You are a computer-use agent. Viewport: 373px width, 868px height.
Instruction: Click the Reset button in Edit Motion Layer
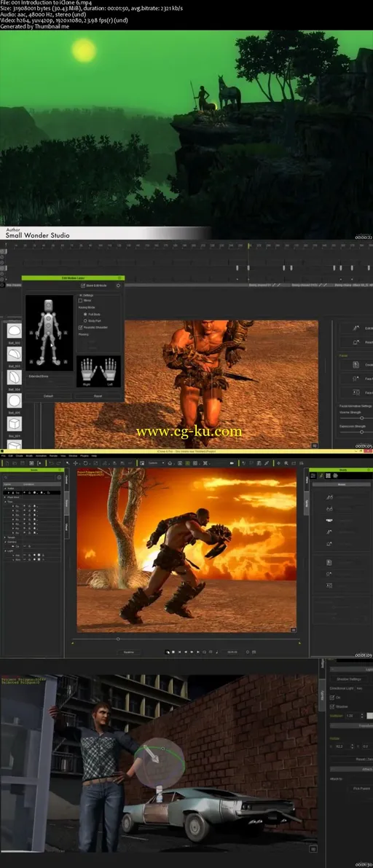(98, 396)
